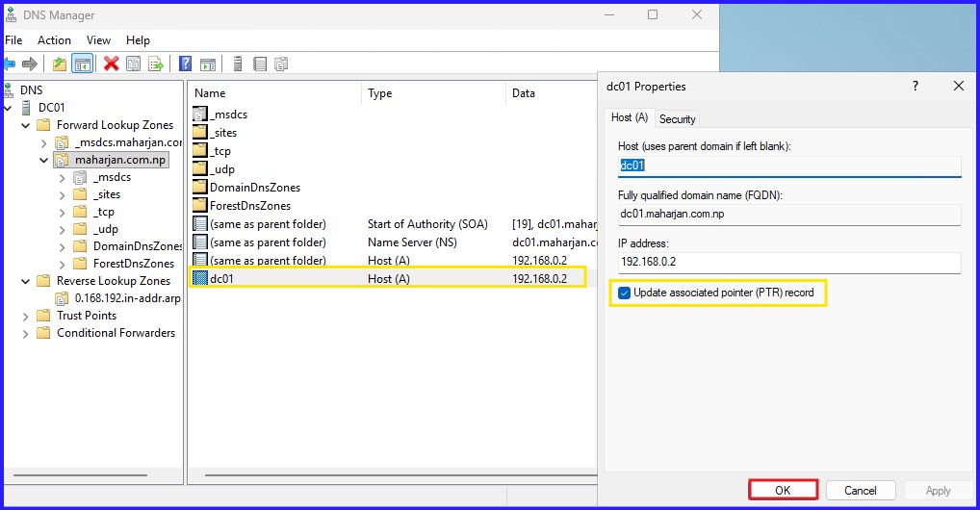Toggle Show/Hide Console Tree toolbar icon
This screenshot has width=980, height=510.
point(83,64)
